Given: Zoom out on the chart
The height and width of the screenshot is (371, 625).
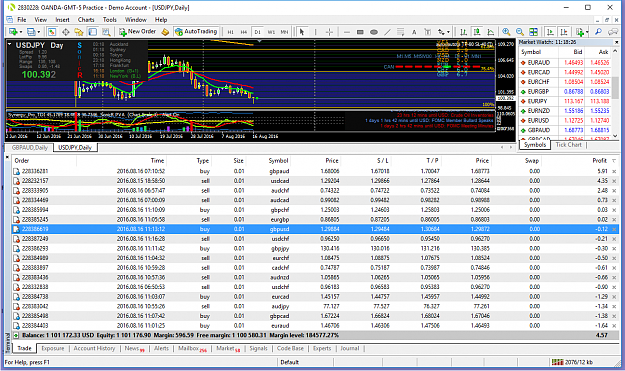Looking at the screenshot, I should (x=520, y=32).
